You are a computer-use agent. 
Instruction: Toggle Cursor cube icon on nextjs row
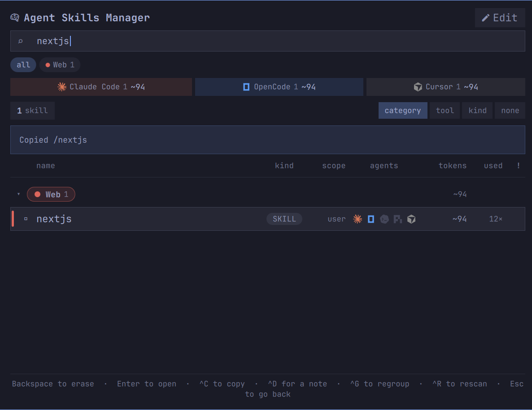[411, 219]
